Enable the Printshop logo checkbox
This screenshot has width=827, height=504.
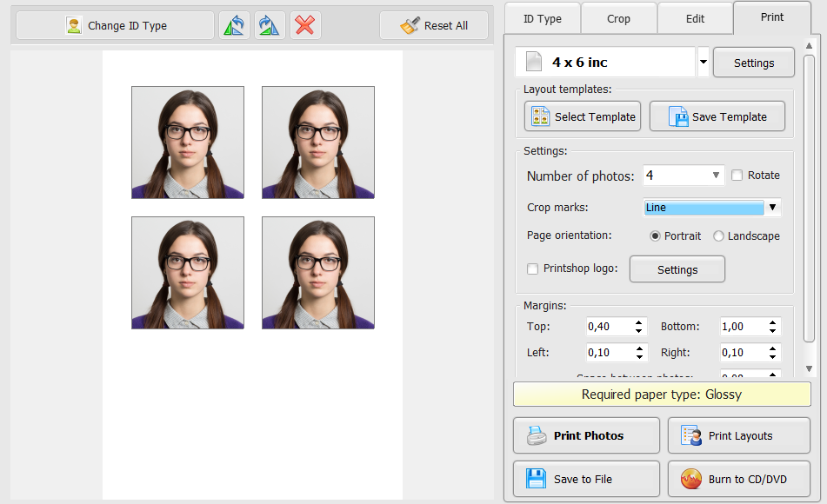[533, 269]
